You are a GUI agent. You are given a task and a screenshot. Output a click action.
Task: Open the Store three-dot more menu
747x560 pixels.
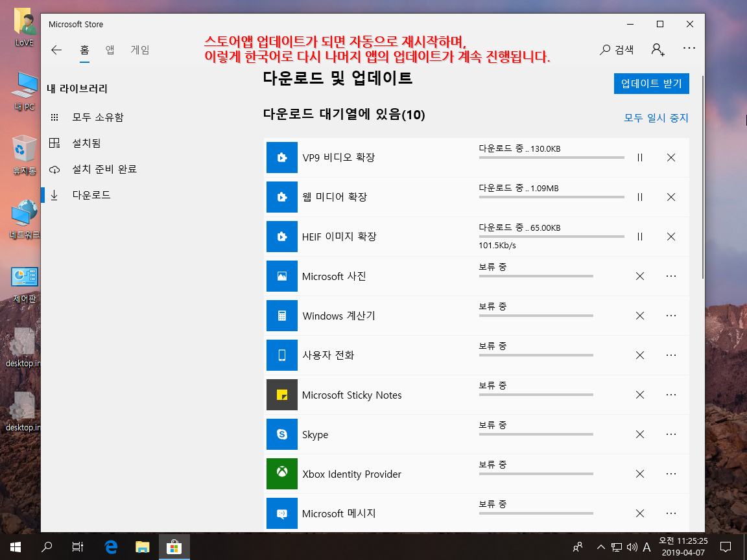(689, 48)
